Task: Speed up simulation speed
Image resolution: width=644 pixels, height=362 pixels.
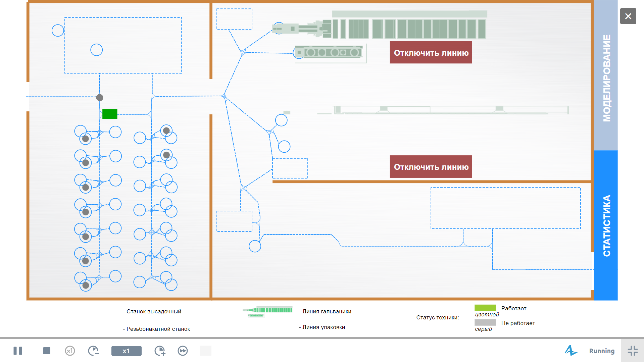Action: coord(160,351)
